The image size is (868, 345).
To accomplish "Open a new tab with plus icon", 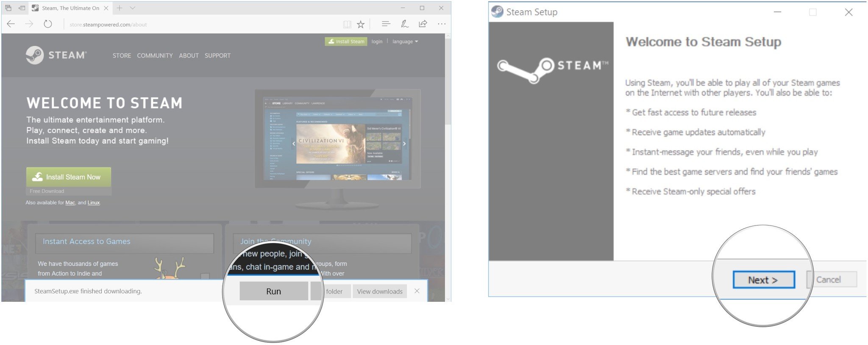I will (x=120, y=8).
